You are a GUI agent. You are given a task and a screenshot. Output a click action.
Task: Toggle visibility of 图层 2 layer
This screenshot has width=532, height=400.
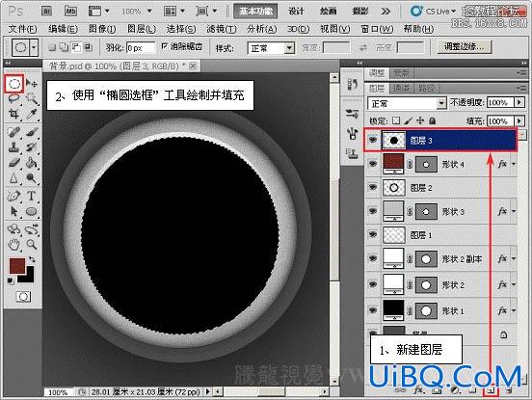[x=373, y=187]
